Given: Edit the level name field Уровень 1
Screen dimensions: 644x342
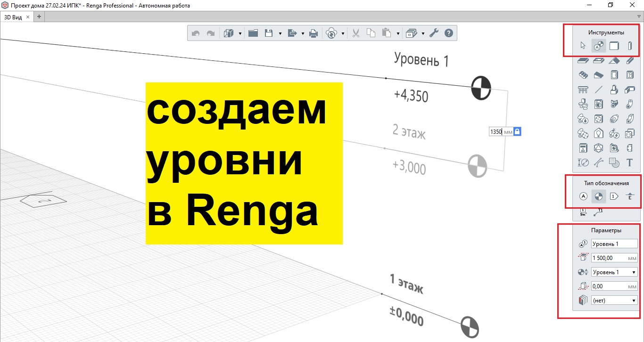Looking at the screenshot, I should tap(614, 244).
